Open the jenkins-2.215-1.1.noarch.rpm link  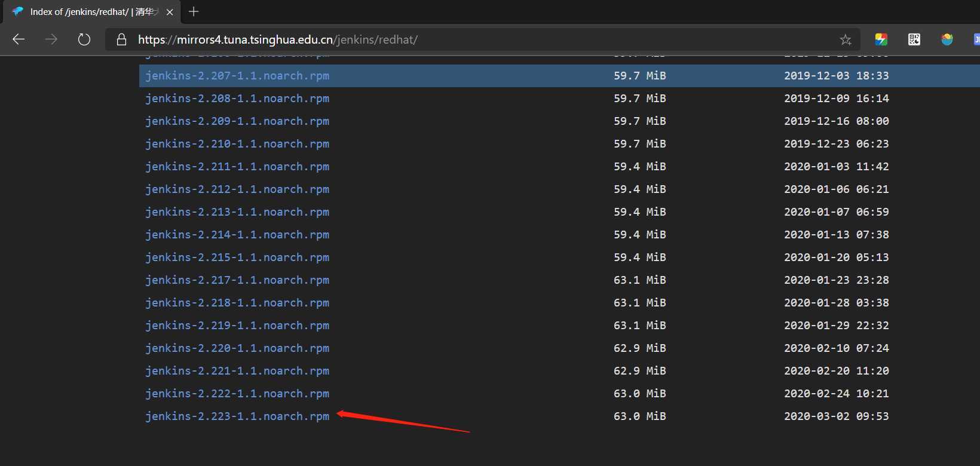pyautogui.click(x=237, y=257)
